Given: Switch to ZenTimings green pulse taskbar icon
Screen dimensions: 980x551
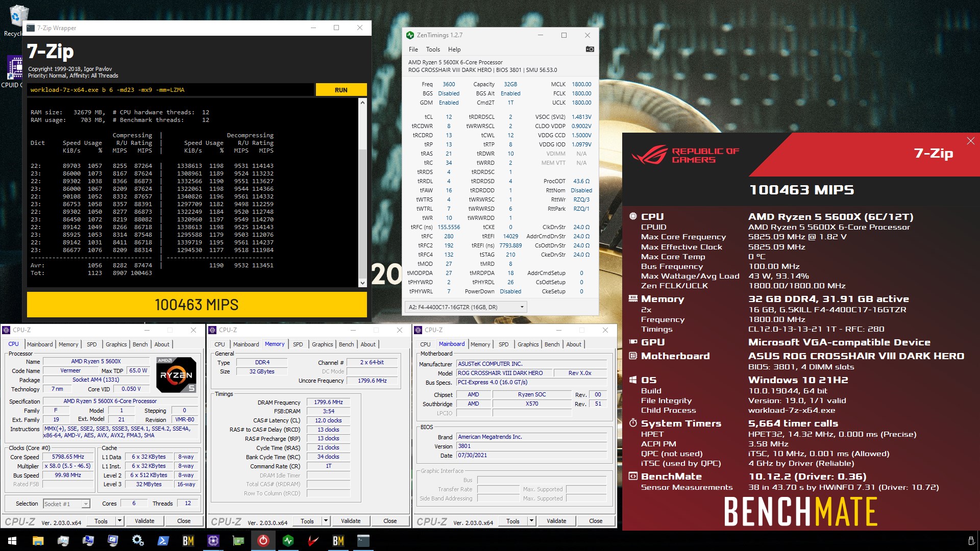Looking at the screenshot, I should point(288,541).
